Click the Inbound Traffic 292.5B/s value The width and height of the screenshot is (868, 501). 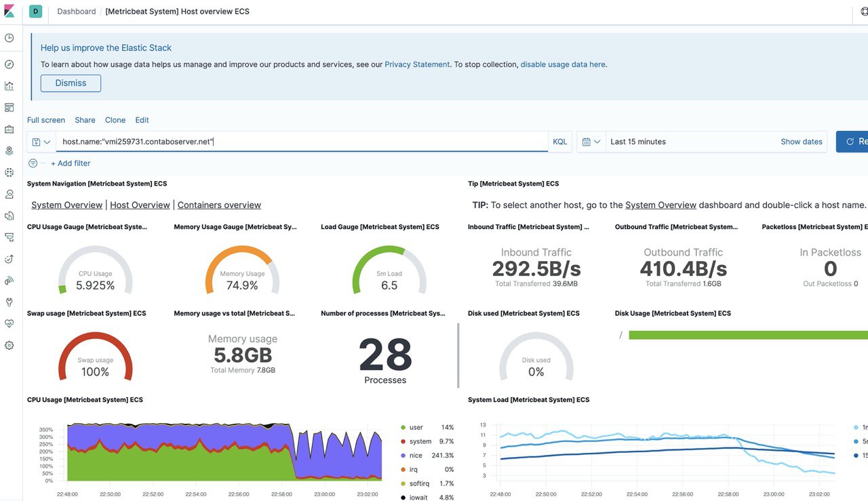(x=536, y=268)
